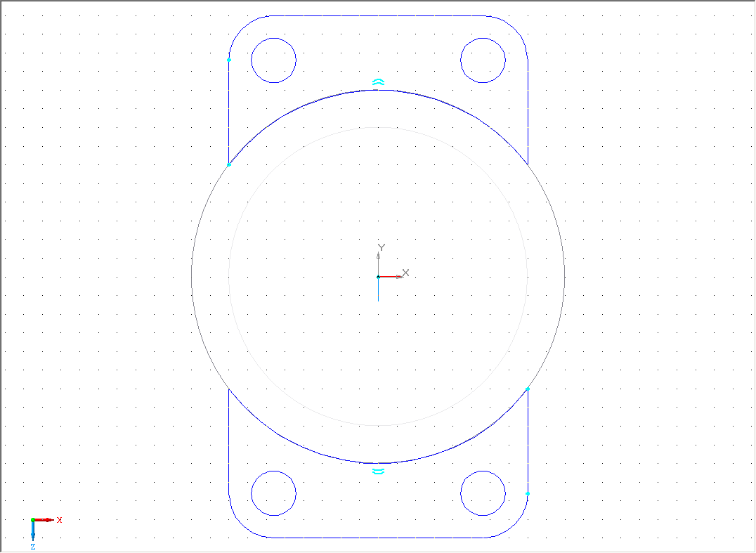Screen dimensions: 756x553
Task: Select the sketch Y axis at the origin
Action: click(379, 262)
